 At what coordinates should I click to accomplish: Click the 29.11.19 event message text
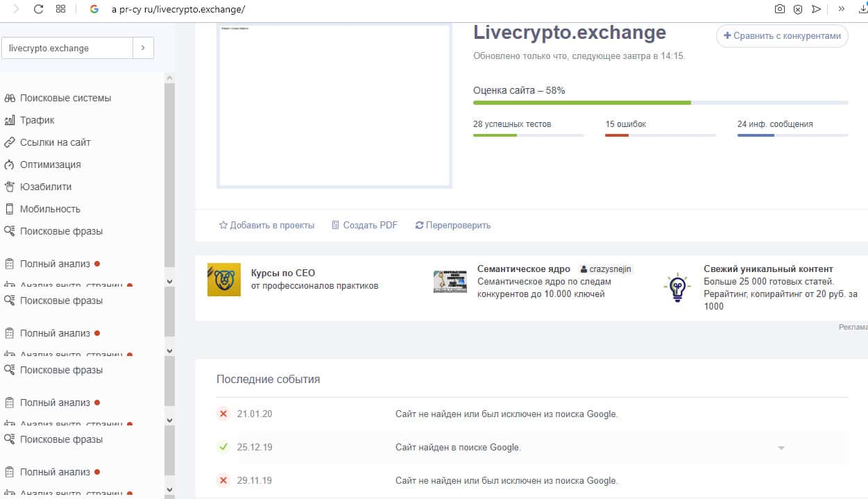click(507, 480)
